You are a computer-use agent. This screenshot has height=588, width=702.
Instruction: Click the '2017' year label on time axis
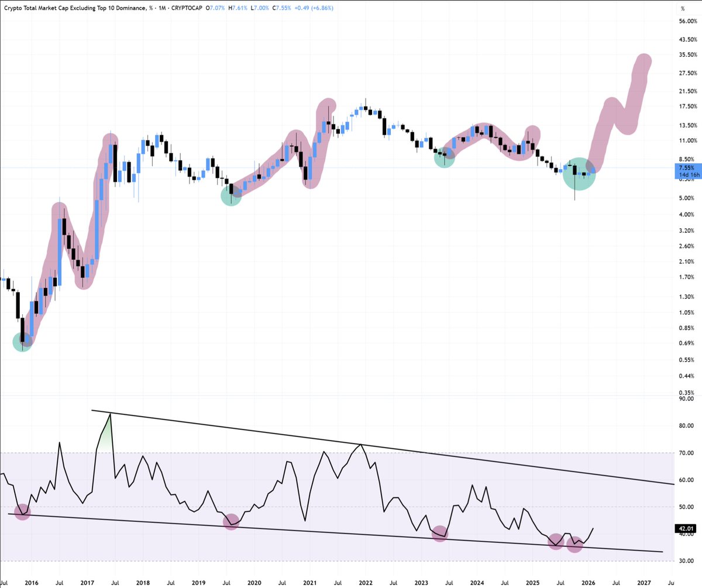point(87,583)
